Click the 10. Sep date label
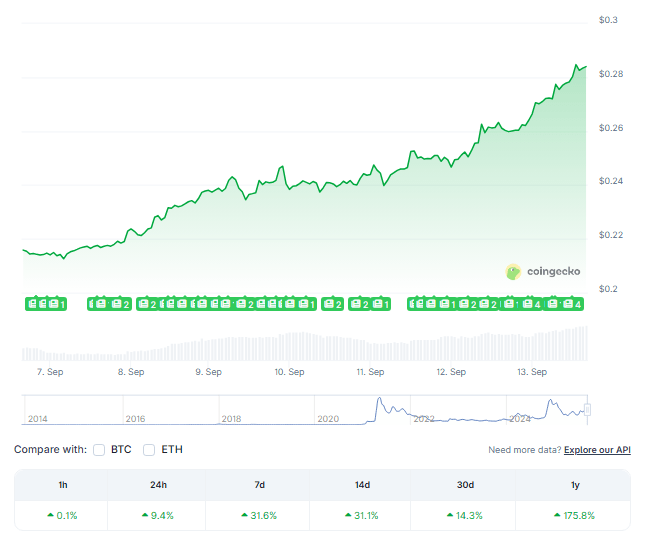The height and width of the screenshot is (540, 655). tap(289, 372)
